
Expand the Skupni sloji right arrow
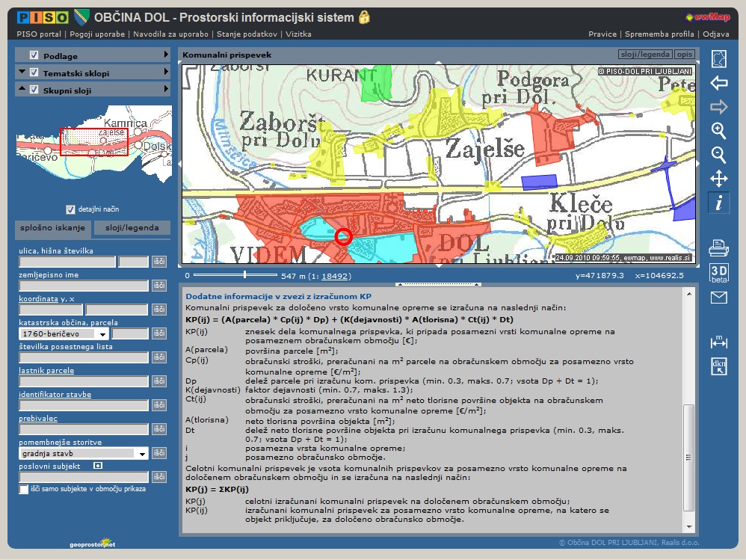click(x=166, y=90)
